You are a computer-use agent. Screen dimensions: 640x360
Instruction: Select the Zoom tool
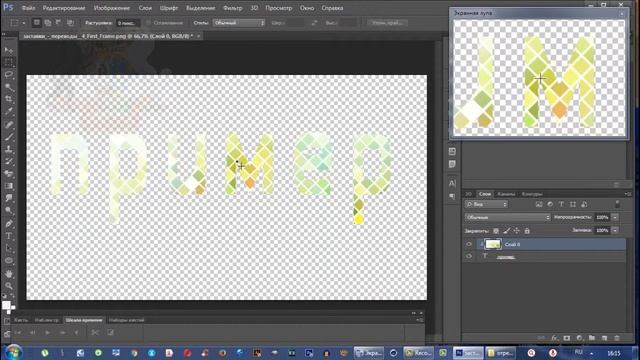pyautogui.click(x=9, y=286)
